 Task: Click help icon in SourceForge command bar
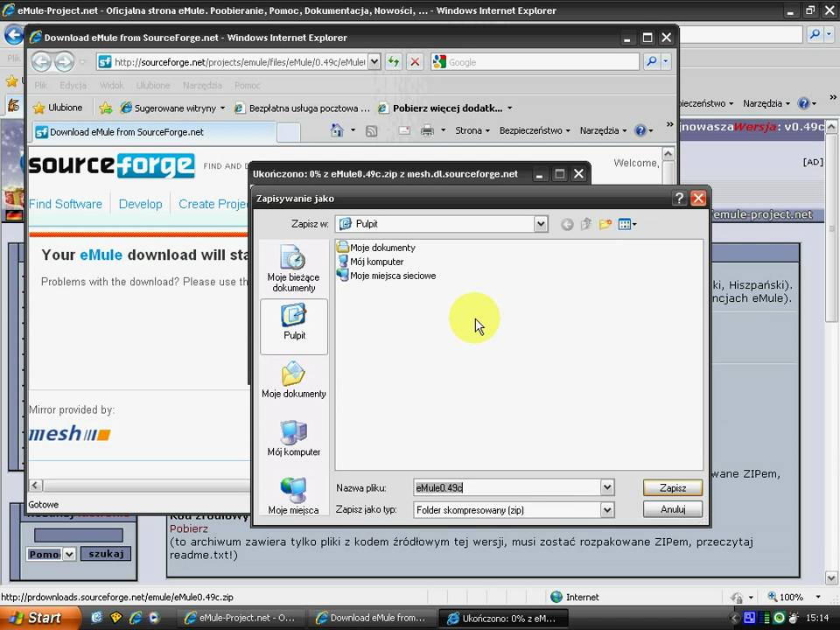point(640,130)
